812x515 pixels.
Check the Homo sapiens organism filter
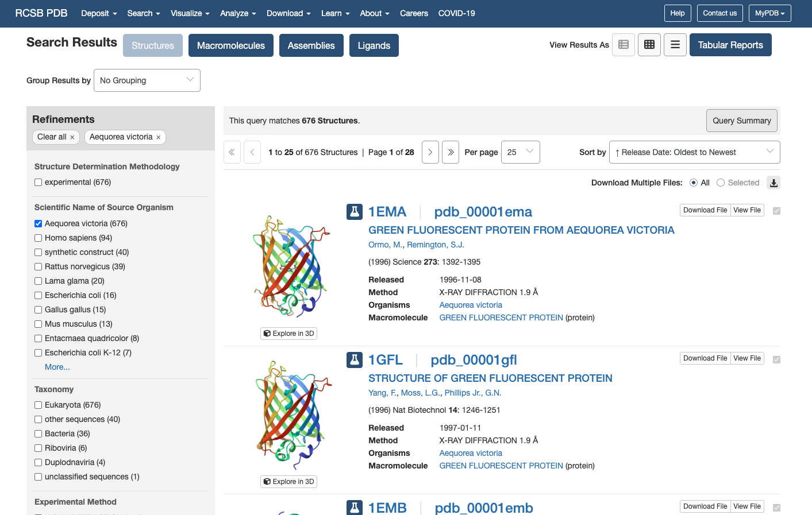38,238
